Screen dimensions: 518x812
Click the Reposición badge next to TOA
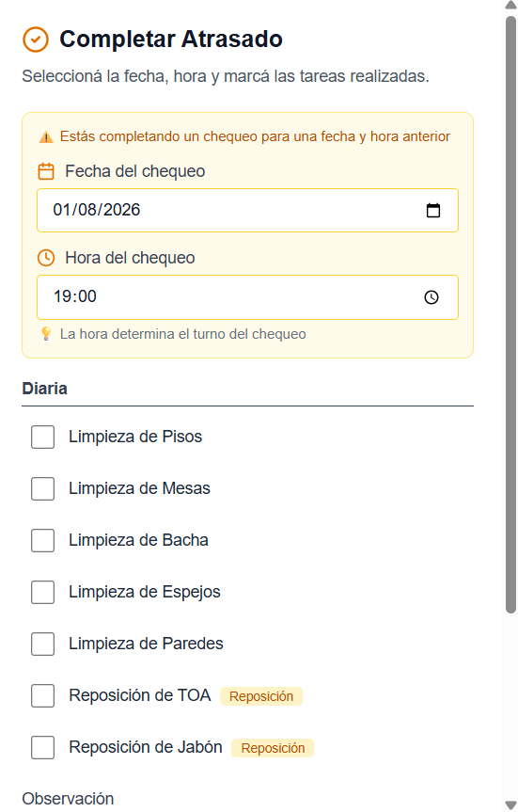[261, 696]
